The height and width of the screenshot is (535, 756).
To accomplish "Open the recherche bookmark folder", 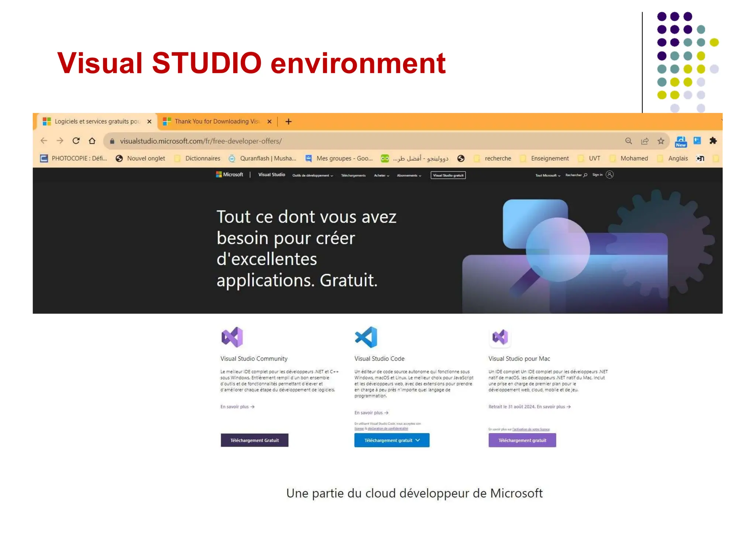I will click(493, 159).
